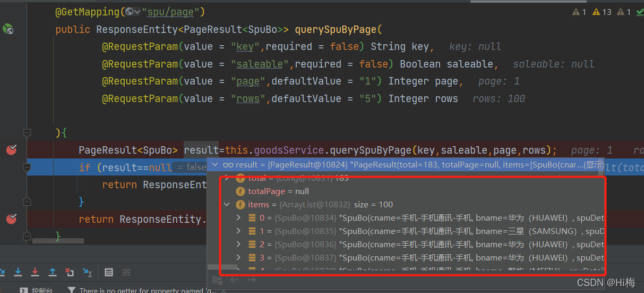644x293 pixels.
Task: Click the result variable in code
Action: point(201,150)
